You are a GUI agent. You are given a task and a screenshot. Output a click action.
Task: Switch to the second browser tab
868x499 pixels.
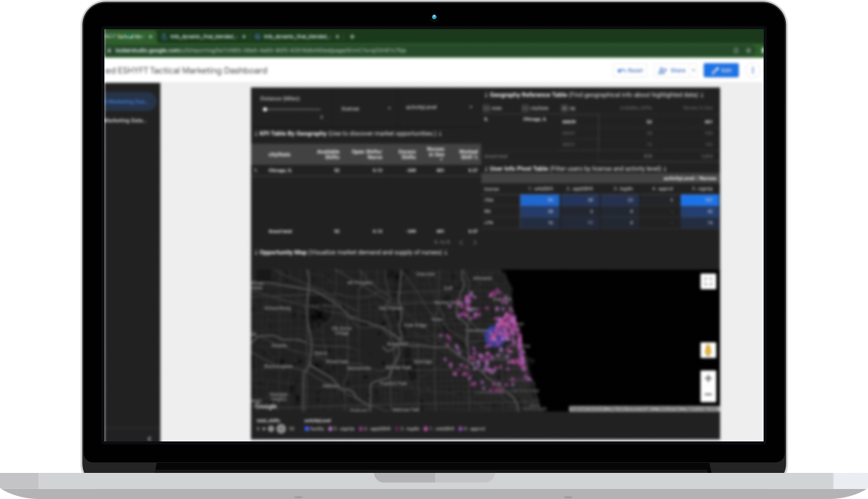pyautogui.click(x=203, y=37)
